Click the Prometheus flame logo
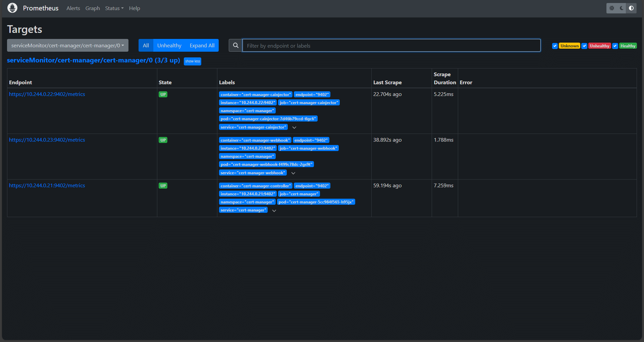Viewport: 644px width, 342px height. coord(12,8)
